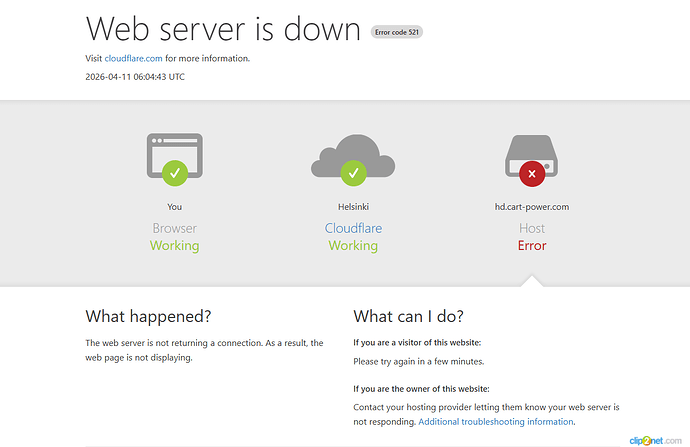Click the 'hd.cart-power.com' host name
690x447 pixels.
[532, 207]
